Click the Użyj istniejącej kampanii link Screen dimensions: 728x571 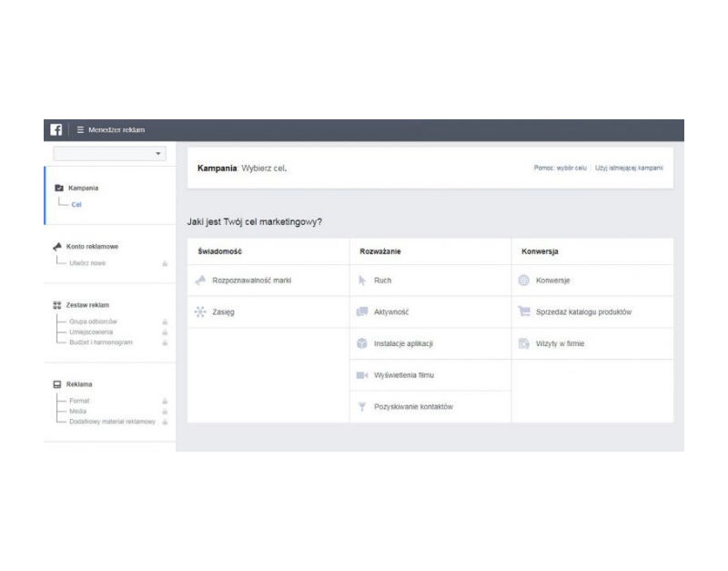(629, 168)
